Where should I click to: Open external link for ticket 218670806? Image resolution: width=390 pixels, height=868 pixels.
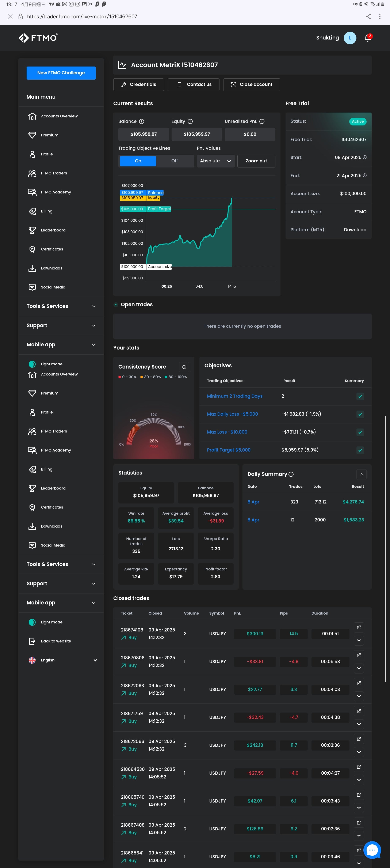pyautogui.click(x=359, y=655)
